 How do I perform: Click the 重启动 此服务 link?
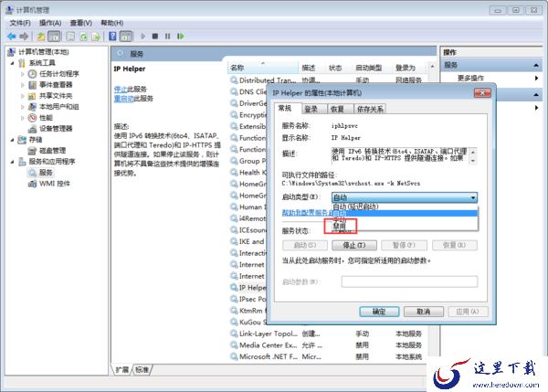click(x=123, y=99)
